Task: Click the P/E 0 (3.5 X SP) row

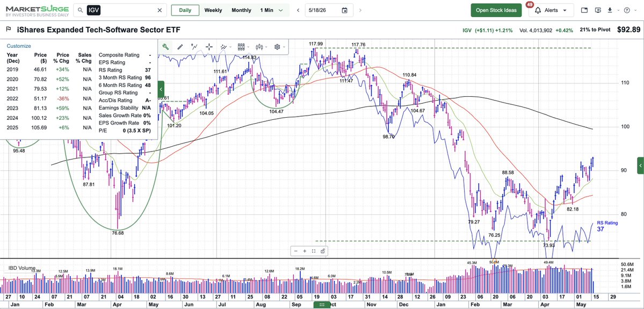Action: (x=125, y=130)
